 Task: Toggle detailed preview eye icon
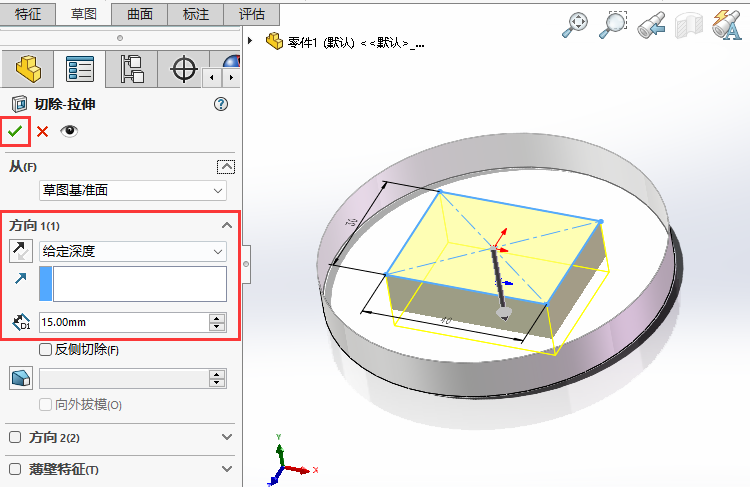69,131
